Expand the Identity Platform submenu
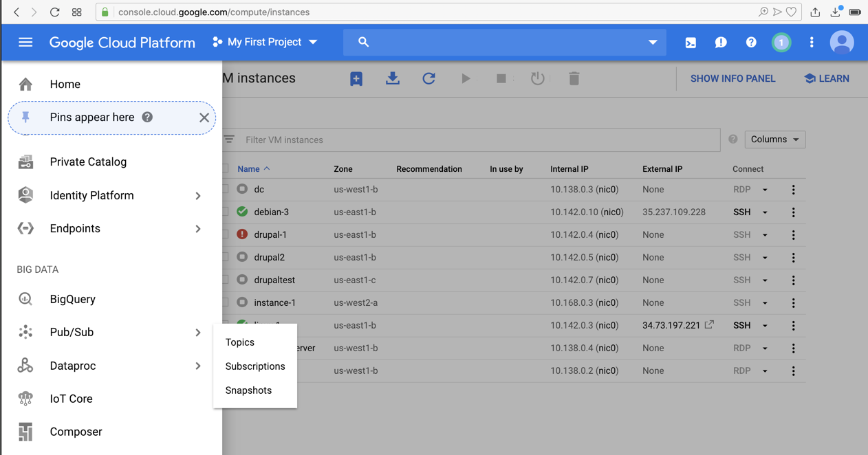This screenshot has width=868, height=455. (198, 196)
